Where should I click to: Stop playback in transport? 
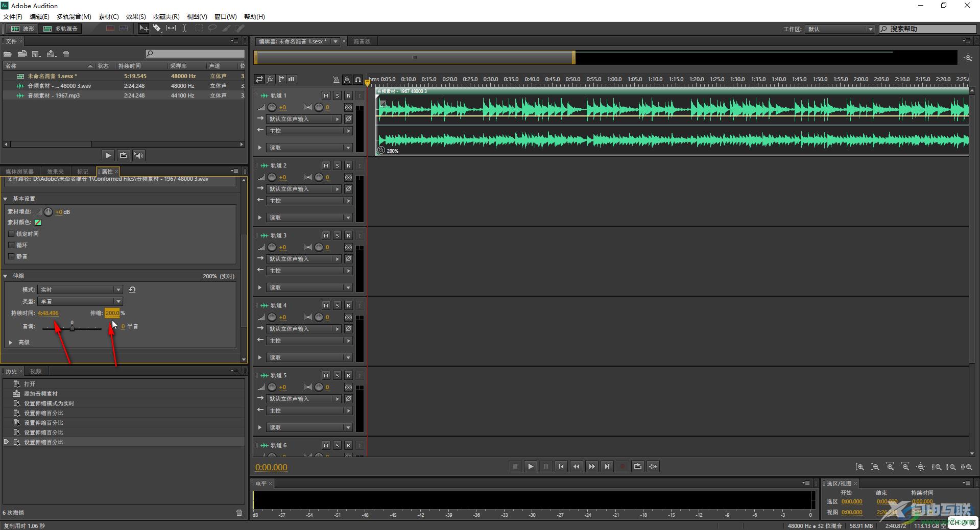pos(515,466)
